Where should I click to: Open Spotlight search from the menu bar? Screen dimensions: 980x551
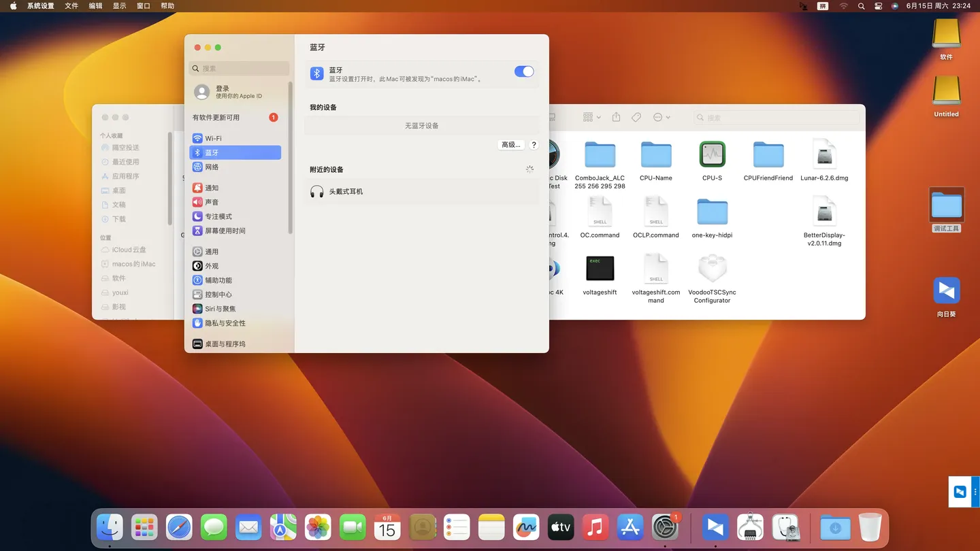tap(861, 5)
